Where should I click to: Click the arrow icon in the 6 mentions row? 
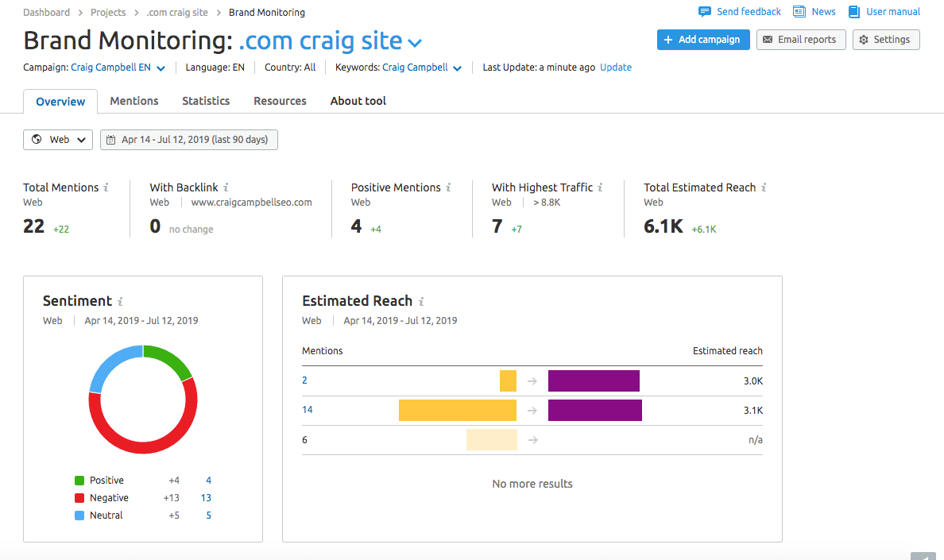pyautogui.click(x=532, y=440)
